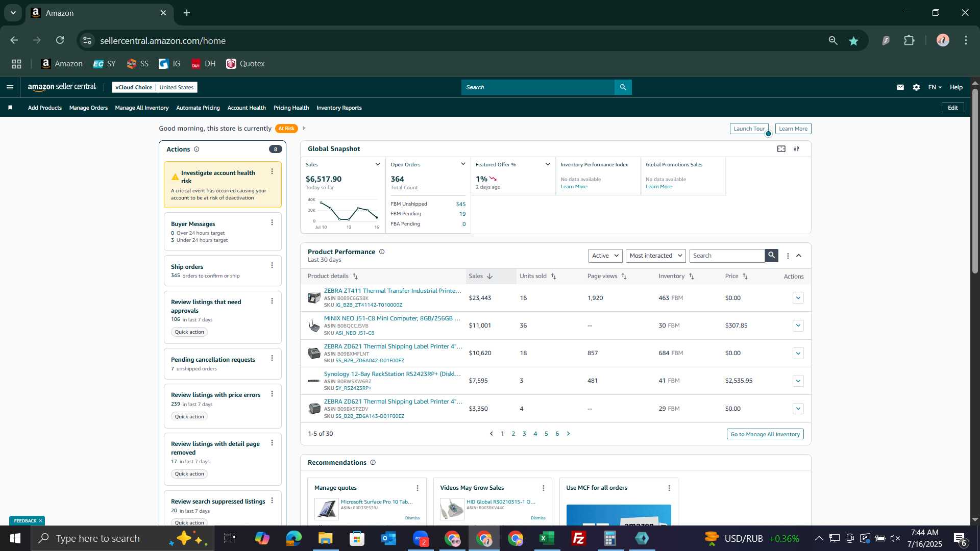The image size is (980, 551).
Task: Go to page 3 of products
Action: [524, 434]
